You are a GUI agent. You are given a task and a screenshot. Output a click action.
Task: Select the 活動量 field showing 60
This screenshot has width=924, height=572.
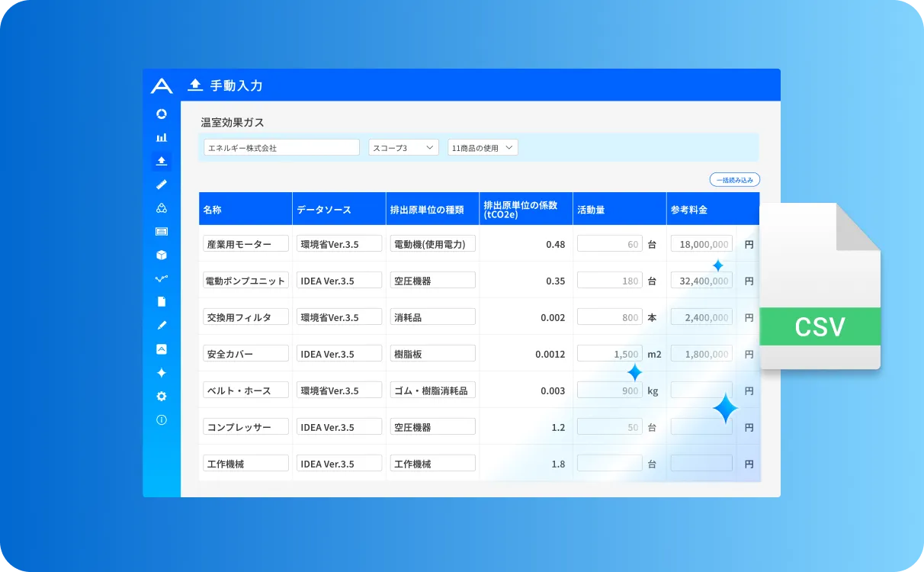click(609, 244)
